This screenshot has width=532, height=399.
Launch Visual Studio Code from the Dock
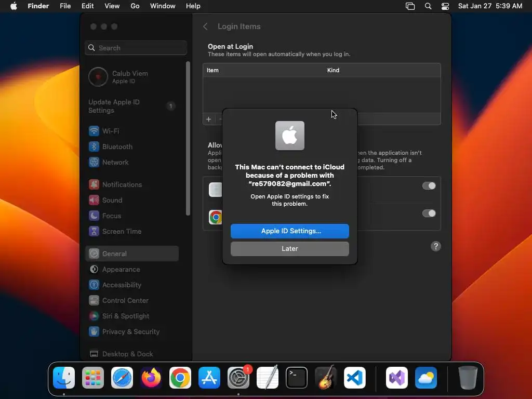click(354, 378)
